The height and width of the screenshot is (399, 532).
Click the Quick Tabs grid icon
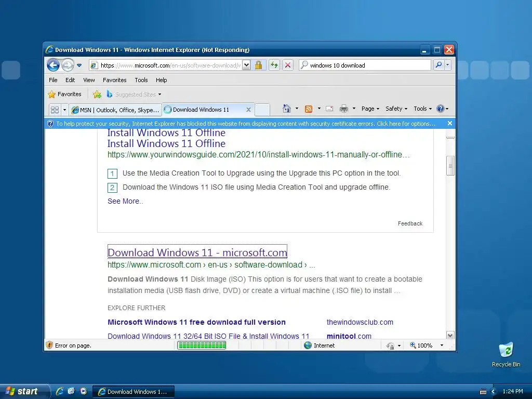click(55, 110)
